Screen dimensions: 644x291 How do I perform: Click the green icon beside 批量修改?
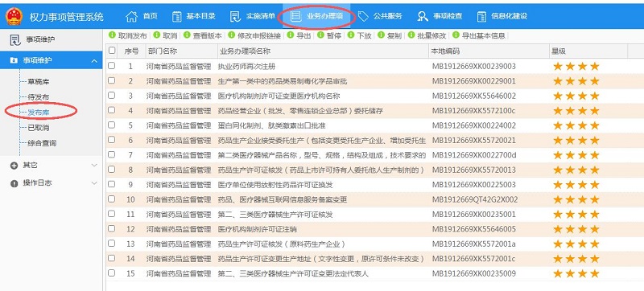(411, 35)
